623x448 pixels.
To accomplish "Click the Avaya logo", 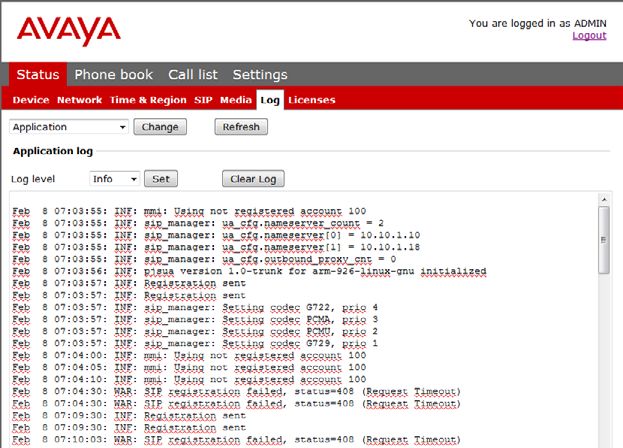I will (x=68, y=31).
